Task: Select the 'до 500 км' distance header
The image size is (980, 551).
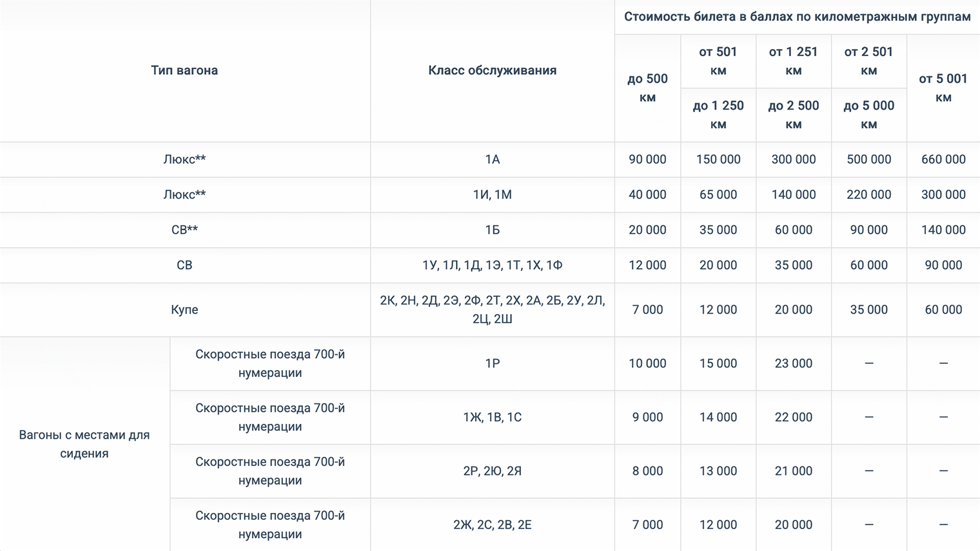Action: tap(647, 88)
